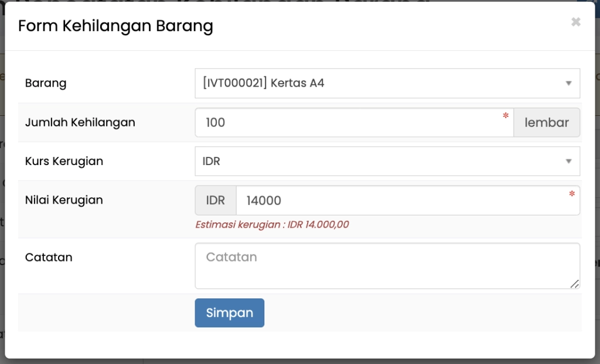Click the Estimasi kerugian text link

click(x=272, y=224)
